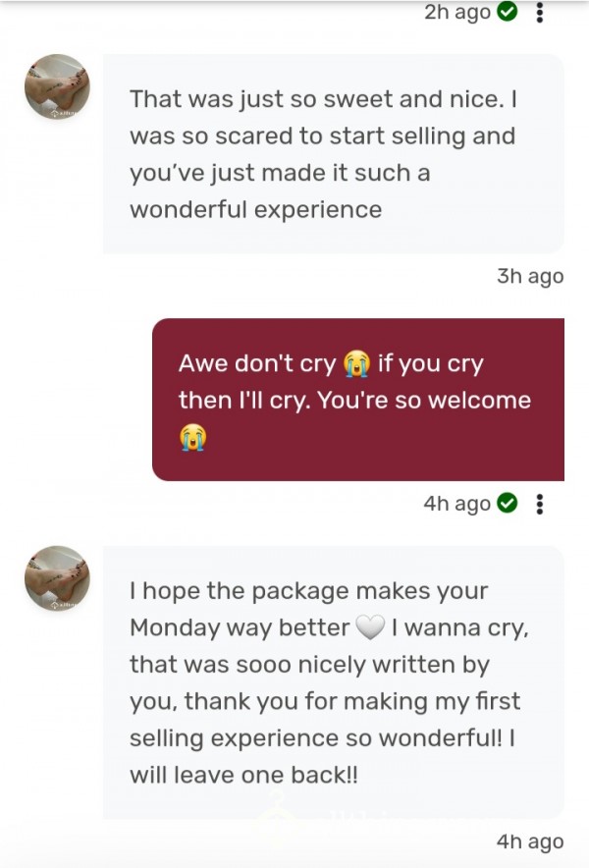This screenshot has width=589, height=868.
Task: Open three-dot menu beside '2h ago'
Action: pos(540,12)
